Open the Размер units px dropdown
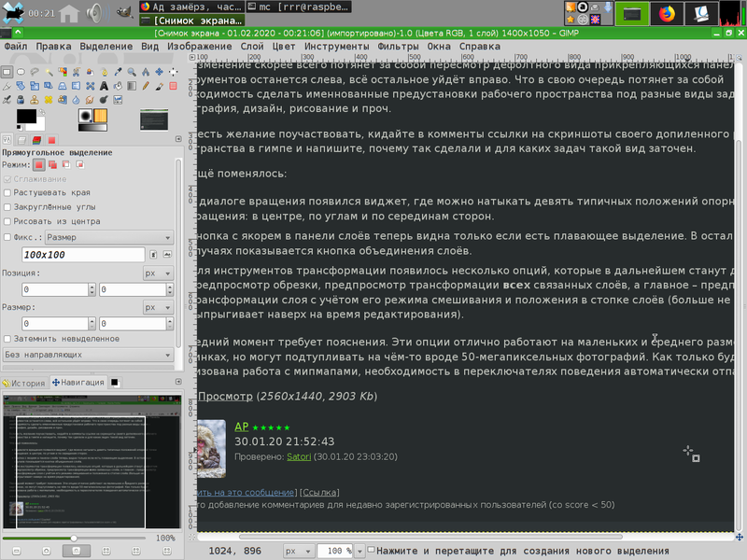 (x=158, y=308)
